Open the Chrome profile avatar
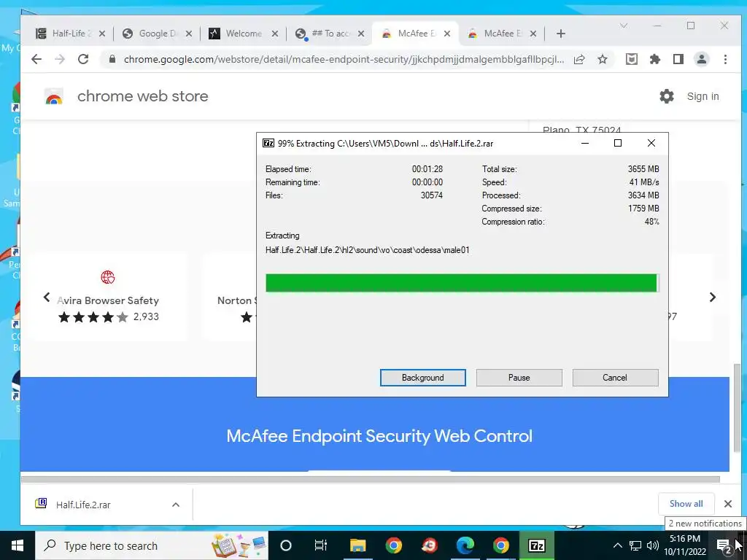The image size is (747, 560). [x=702, y=59]
